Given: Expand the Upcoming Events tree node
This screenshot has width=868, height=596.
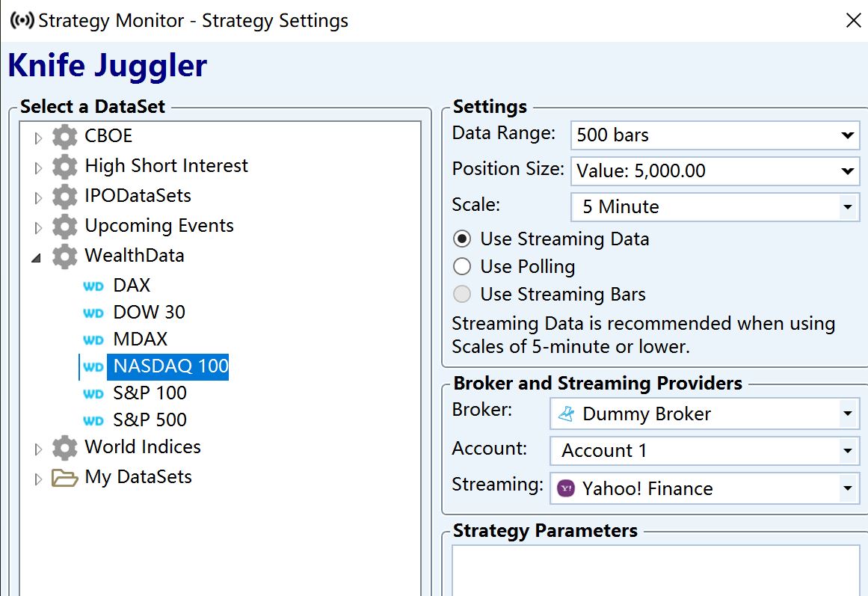Looking at the screenshot, I should point(37,227).
